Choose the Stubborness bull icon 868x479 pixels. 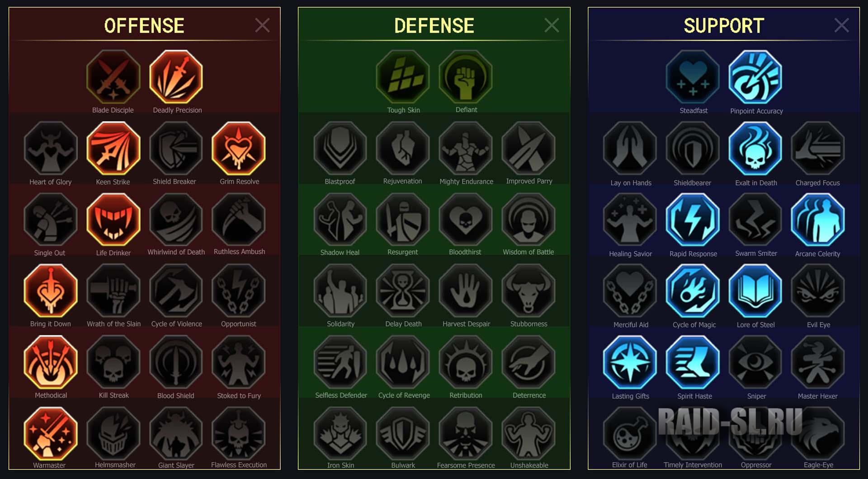click(x=528, y=291)
